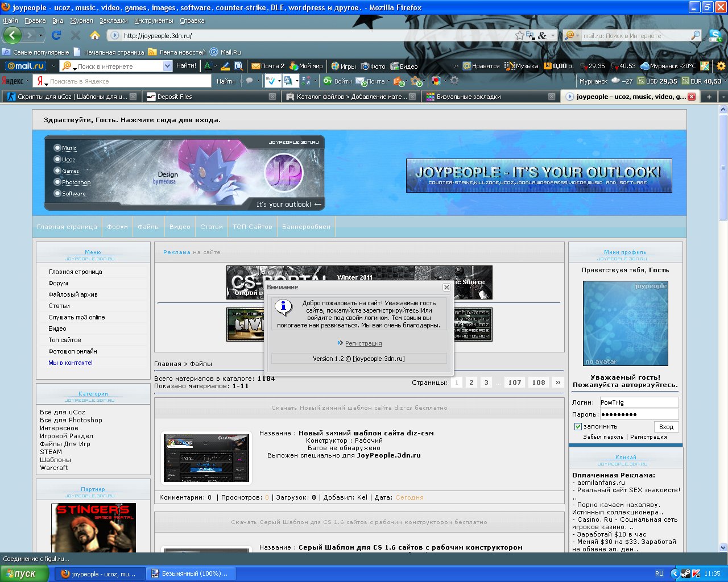Open the Файл menu
The image size is (728, 582).
tap(10, 20)
